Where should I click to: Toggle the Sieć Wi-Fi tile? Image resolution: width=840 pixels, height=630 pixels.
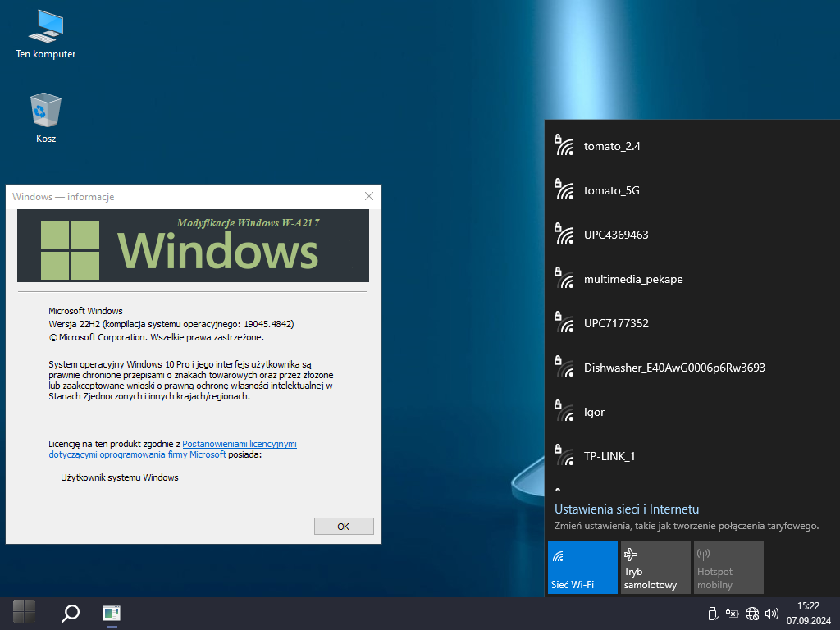(582, 568)
